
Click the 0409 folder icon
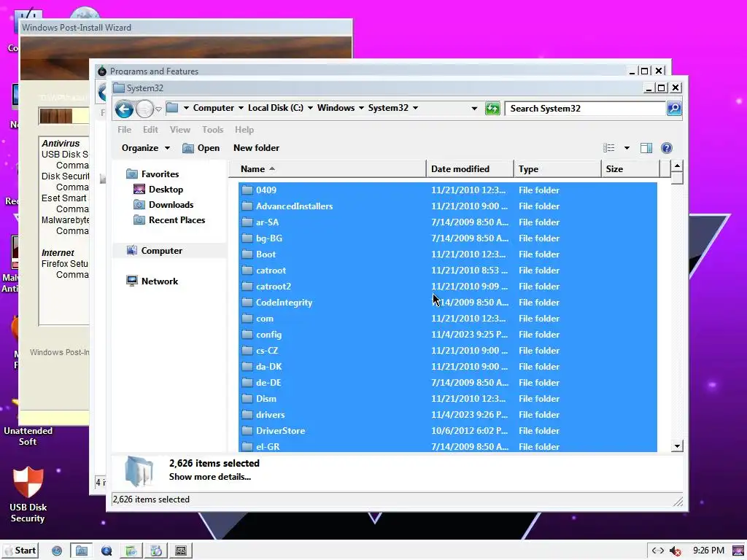pos(247,190)
